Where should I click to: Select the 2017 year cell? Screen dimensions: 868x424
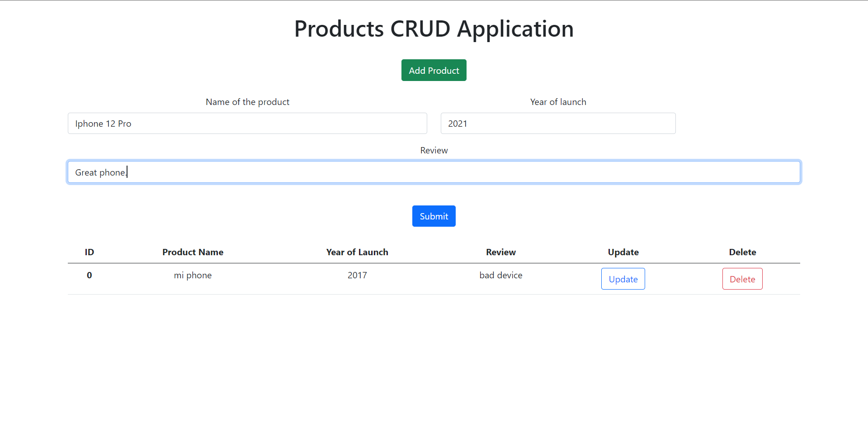(357, 275)
